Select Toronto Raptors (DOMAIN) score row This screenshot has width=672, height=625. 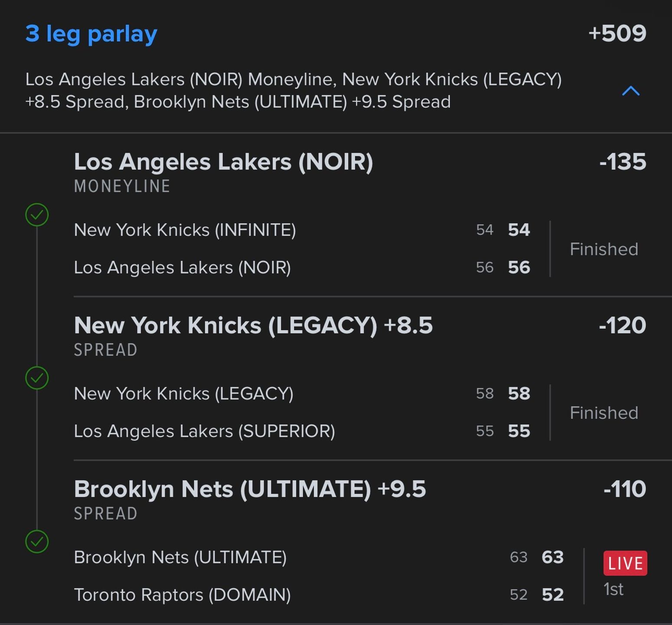pyautogui.click(x=319, y=595)
